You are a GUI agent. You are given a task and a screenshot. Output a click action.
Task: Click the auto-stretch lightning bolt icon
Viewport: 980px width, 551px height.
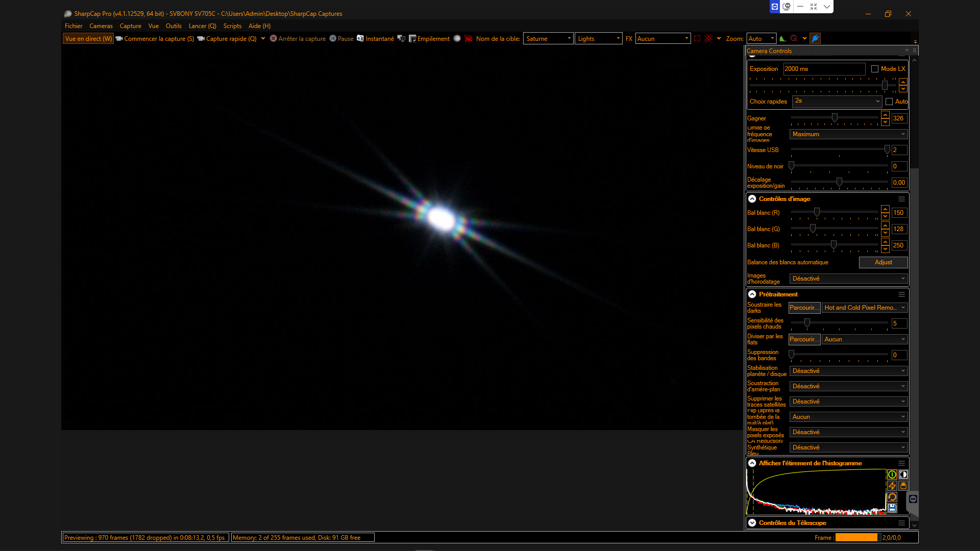pos(892,486)
